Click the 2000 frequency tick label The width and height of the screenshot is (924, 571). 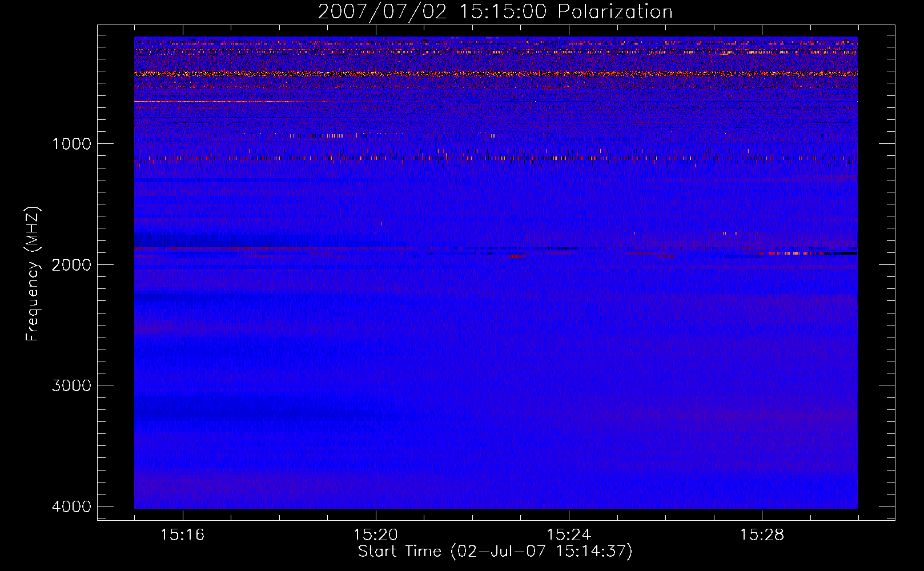(x=71, y=265)
